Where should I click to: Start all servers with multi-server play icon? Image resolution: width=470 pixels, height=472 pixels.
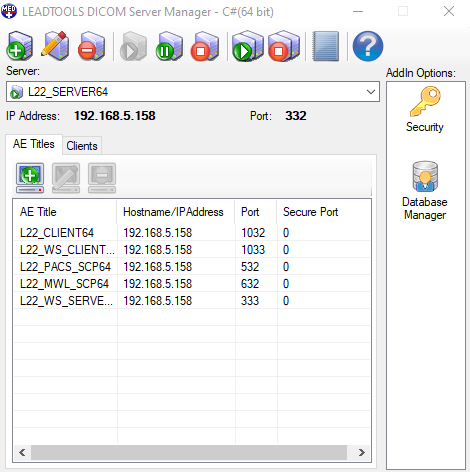click(x=248, y=46)
